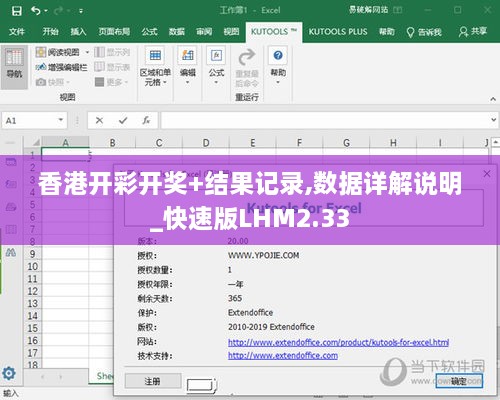
Task: Switch to the 开始 ribbon tab
Action: pyautogui.click(x=51, y=32)
